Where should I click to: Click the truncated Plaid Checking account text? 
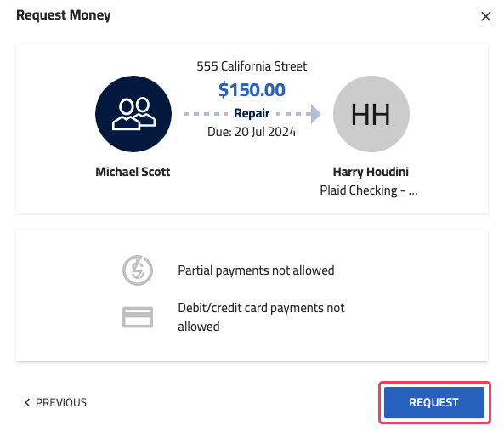[x=369, y=190]
